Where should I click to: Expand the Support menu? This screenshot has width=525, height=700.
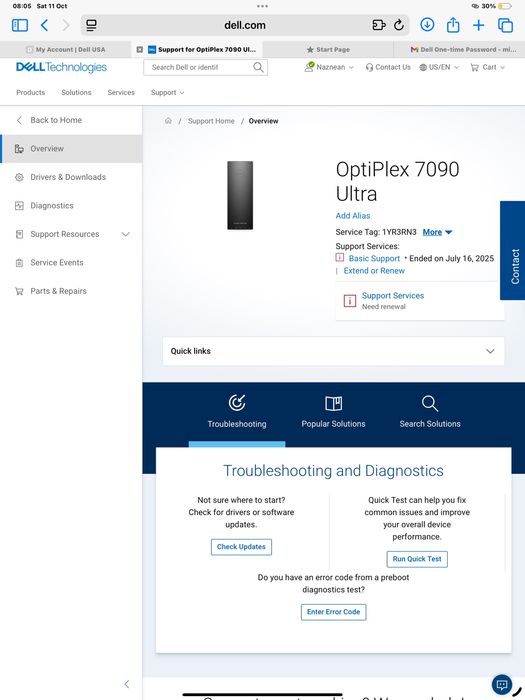(x=167, y=92)
